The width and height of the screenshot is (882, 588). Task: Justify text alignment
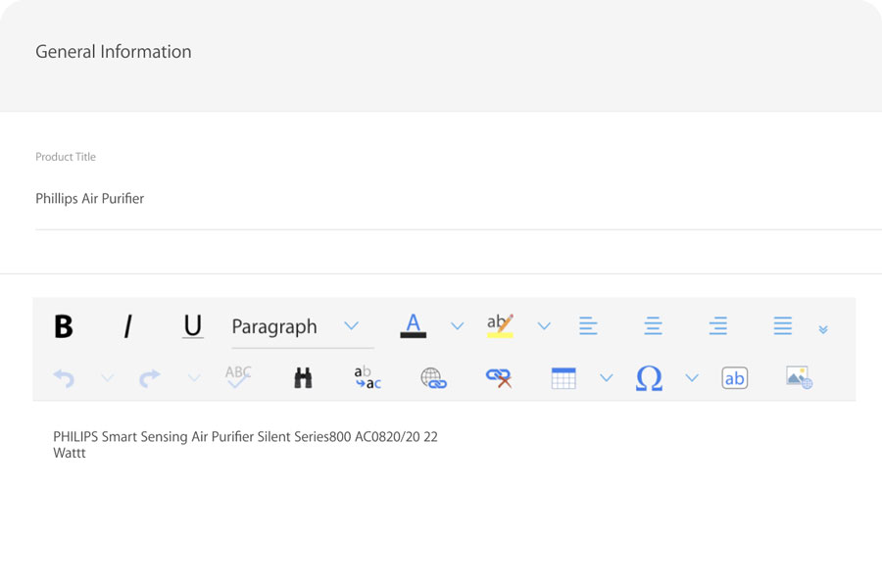783,325
